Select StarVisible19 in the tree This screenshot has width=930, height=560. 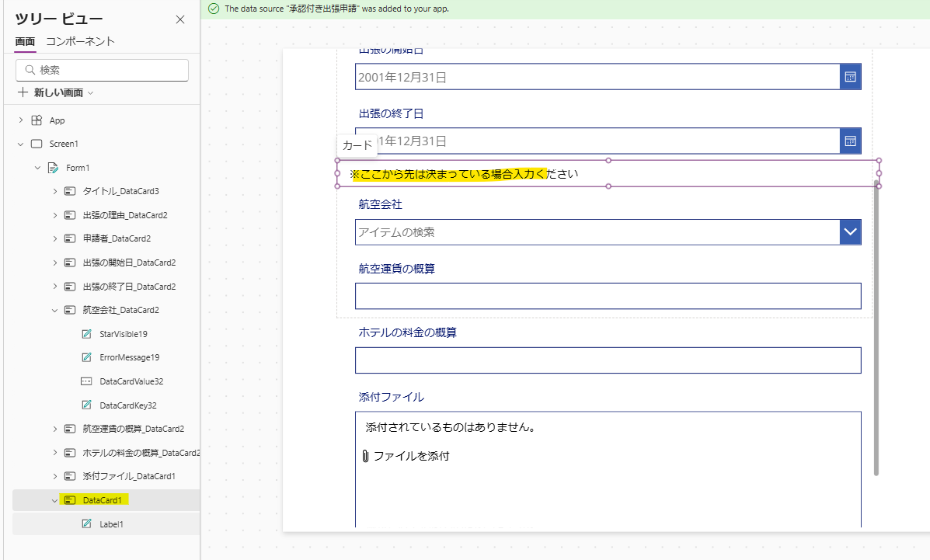tap(124, 334)
